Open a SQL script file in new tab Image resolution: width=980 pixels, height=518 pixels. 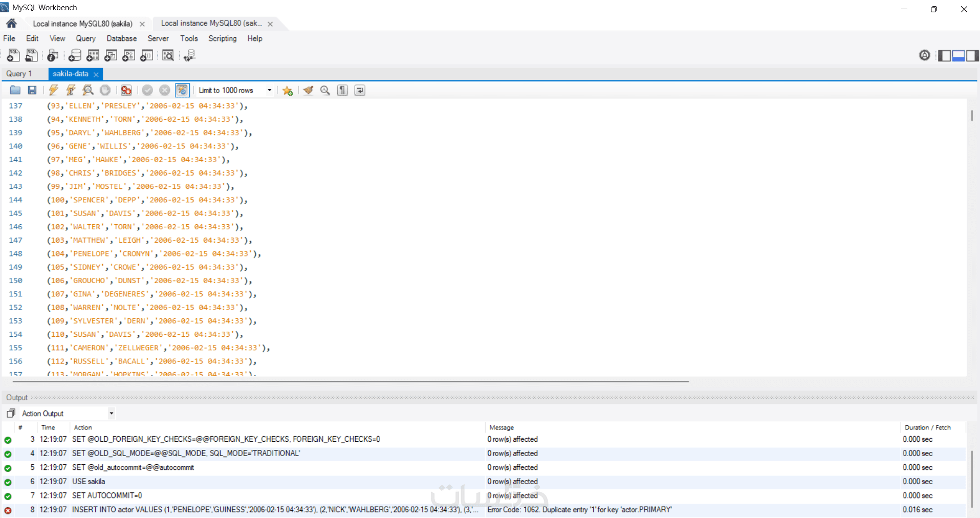(31, 55)
